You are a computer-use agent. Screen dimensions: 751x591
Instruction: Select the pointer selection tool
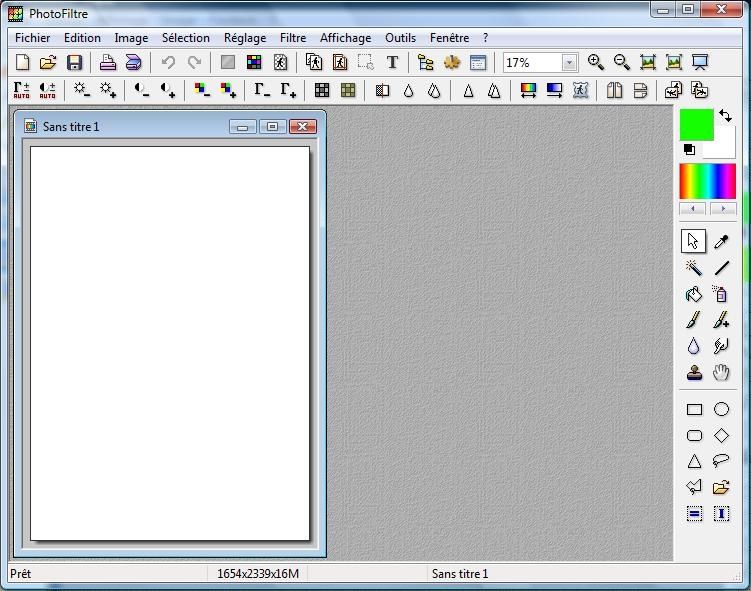tap(693, 241)
